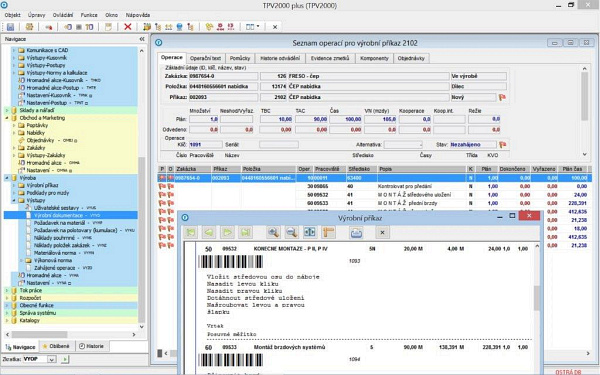Image resolution: width=600 pixels, height=375 pixels.
Task: Click the flag icon beside Nezahájeno state
Action: pyautogui.click(x=502, y=145)
